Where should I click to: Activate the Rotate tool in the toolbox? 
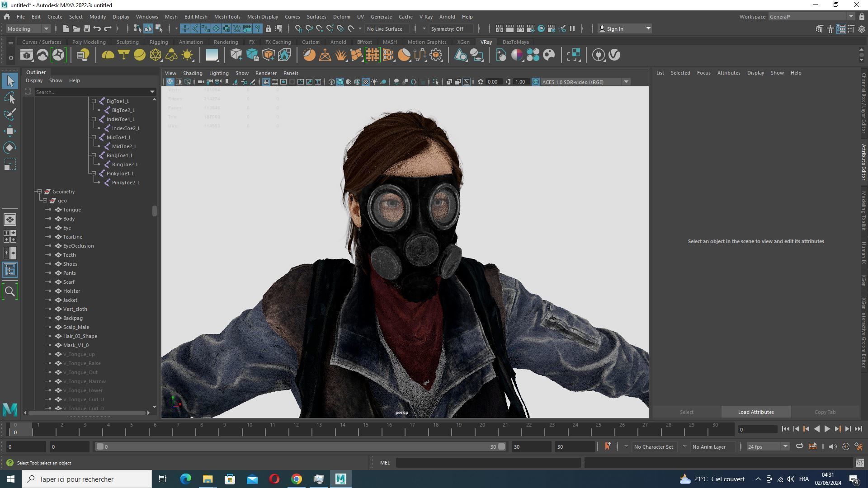[x=10, y=148]
